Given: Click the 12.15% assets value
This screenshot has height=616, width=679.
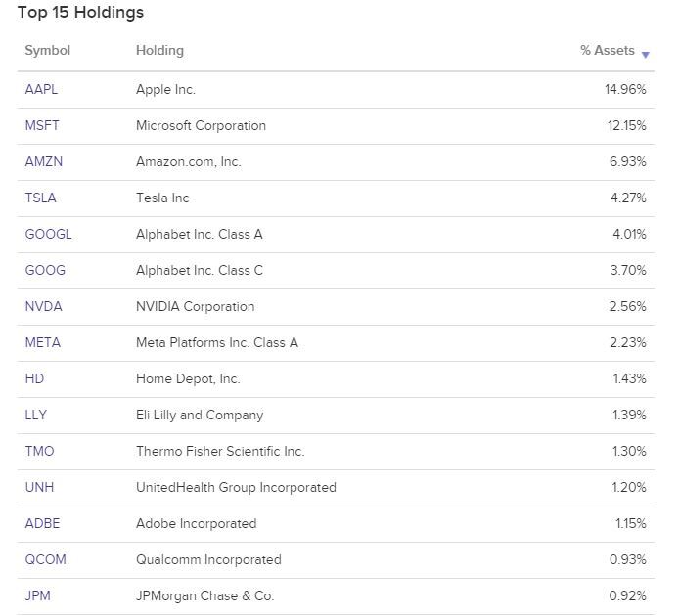Looking at the screenshot, I should click(626, 125).
